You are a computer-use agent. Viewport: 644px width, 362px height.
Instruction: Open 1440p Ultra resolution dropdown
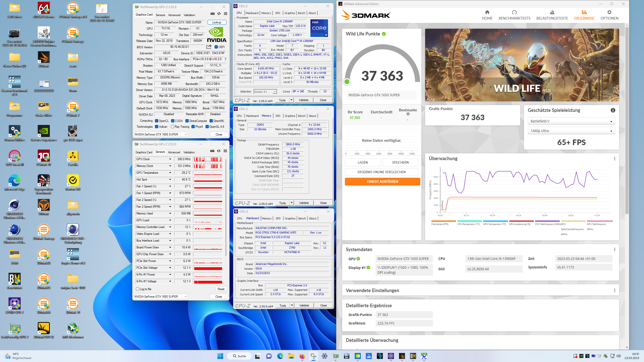[x=571, y=131]
